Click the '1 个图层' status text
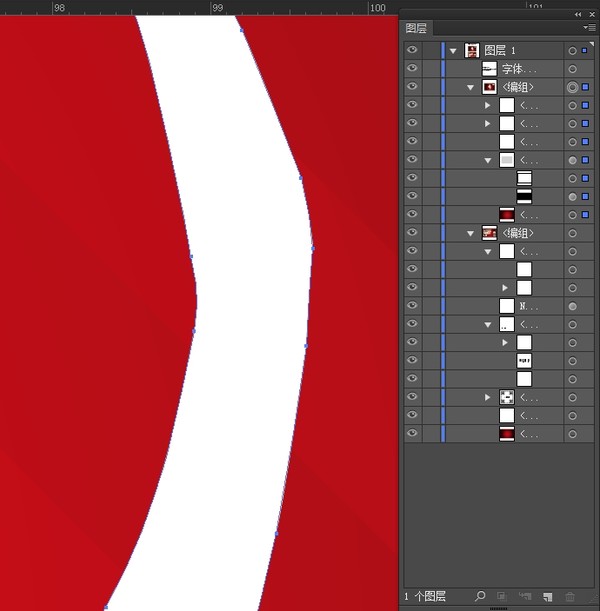This screenshot has height=611, width=600. (x=425, y=596)
